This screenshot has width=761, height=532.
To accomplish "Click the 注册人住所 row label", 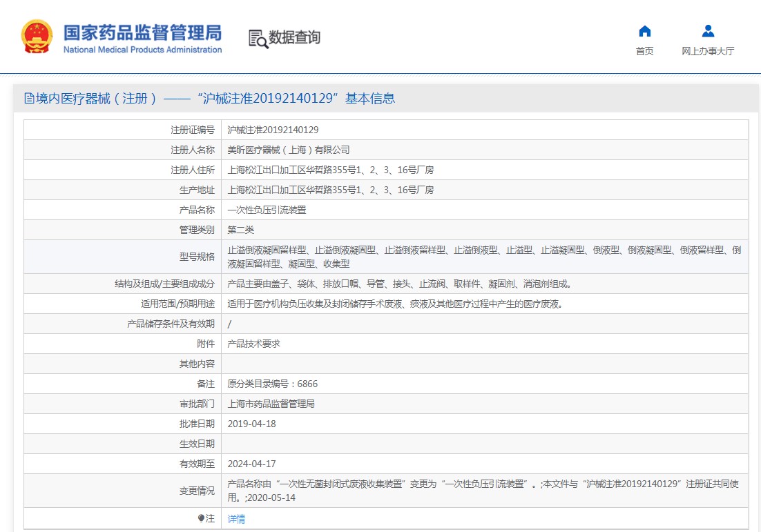I will click(x=193, y=170).
